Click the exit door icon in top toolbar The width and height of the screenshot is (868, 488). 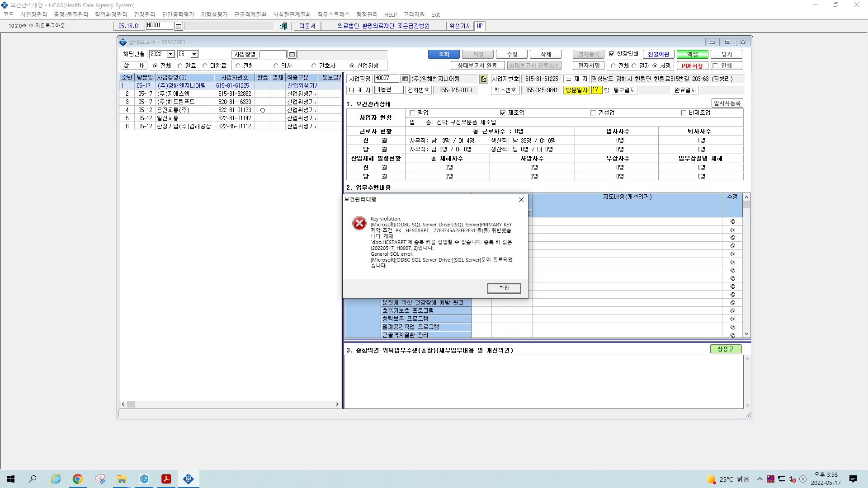point(283,26)
